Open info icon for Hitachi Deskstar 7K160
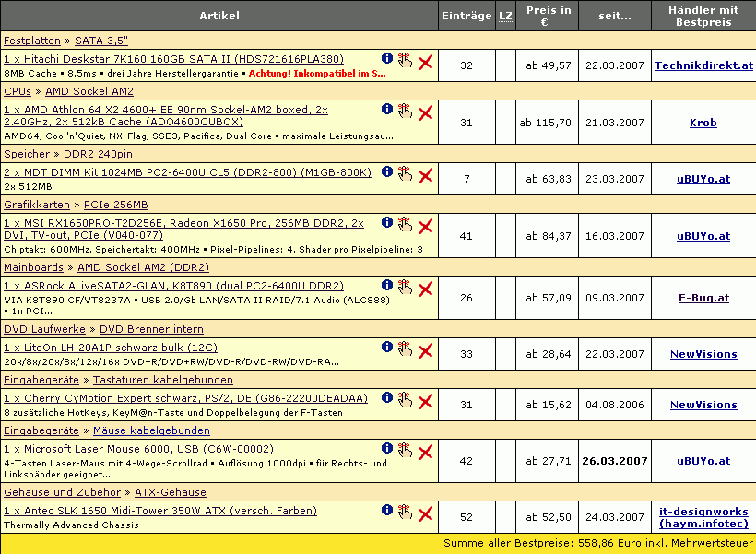Viewport: 756px width, 554px height. 386,58
